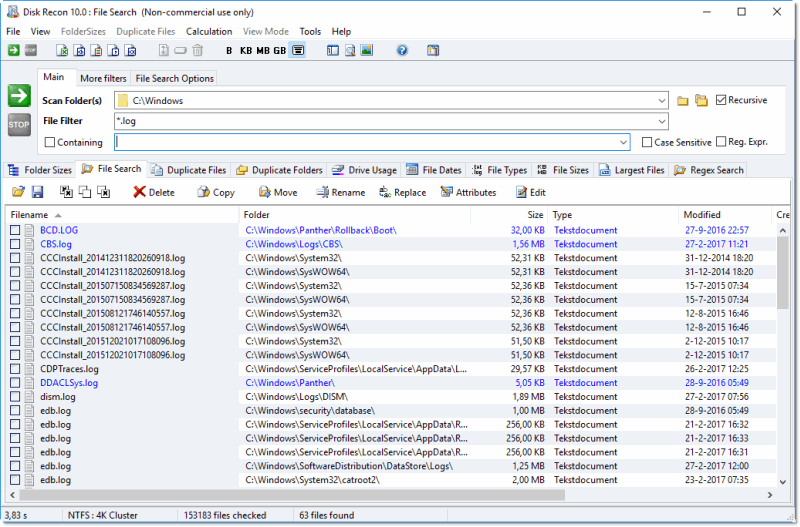Click the Move button
The image size is (800, 527).
tap(278, 192)
